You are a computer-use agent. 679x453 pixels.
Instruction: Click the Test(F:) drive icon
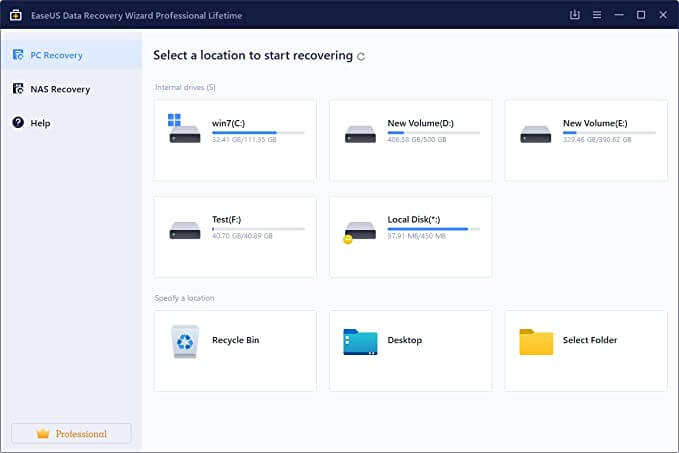(x=185, y=230)
